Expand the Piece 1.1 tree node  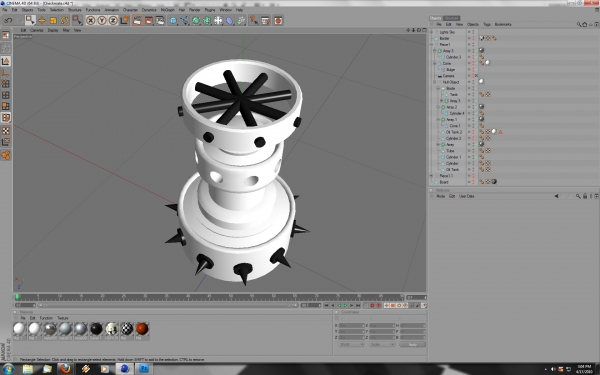[432, 176]
